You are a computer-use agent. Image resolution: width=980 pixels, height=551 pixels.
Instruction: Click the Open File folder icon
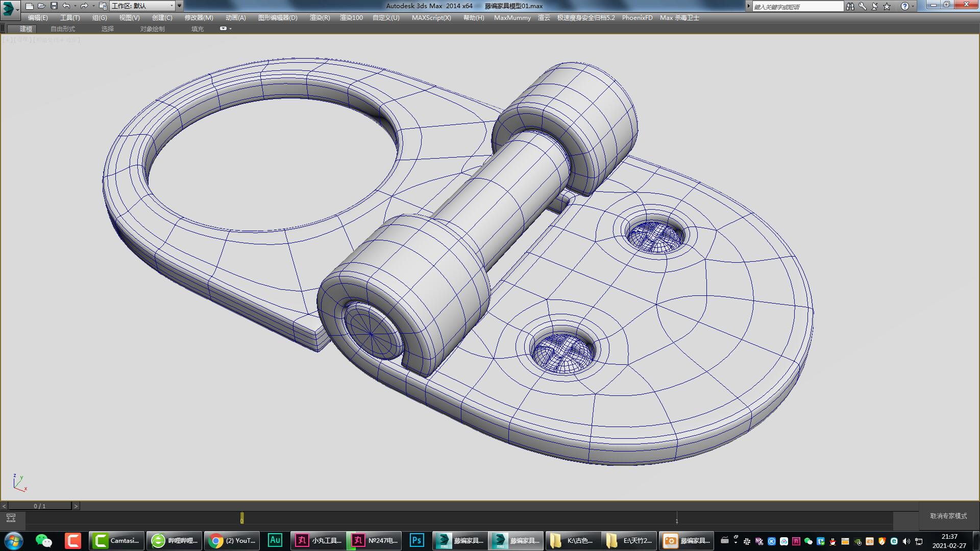click(41, 6)
